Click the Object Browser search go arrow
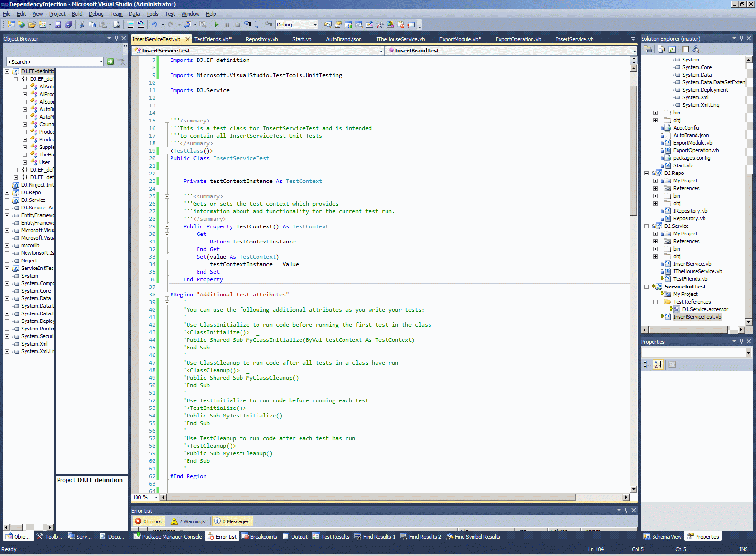This screenshot has height=556, width=756. [x=111, y=61]
